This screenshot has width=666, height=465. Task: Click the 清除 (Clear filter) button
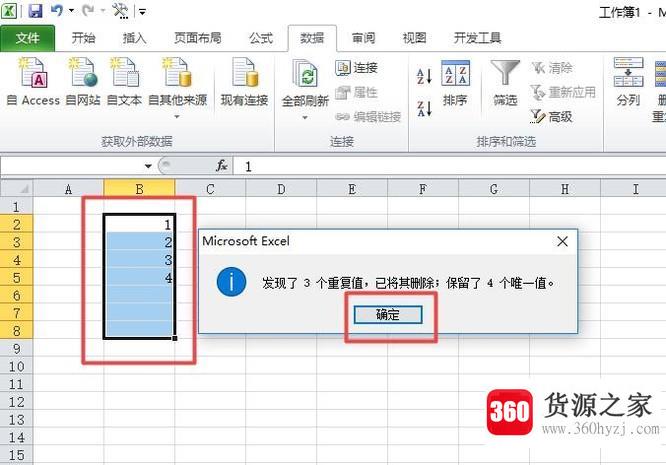coord(552,68)
